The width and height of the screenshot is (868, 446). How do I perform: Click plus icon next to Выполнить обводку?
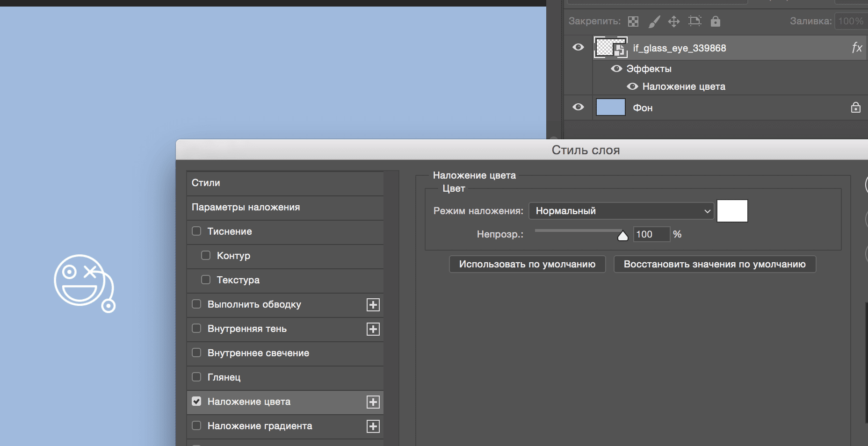pyautogui.click(x=373, y=305)
